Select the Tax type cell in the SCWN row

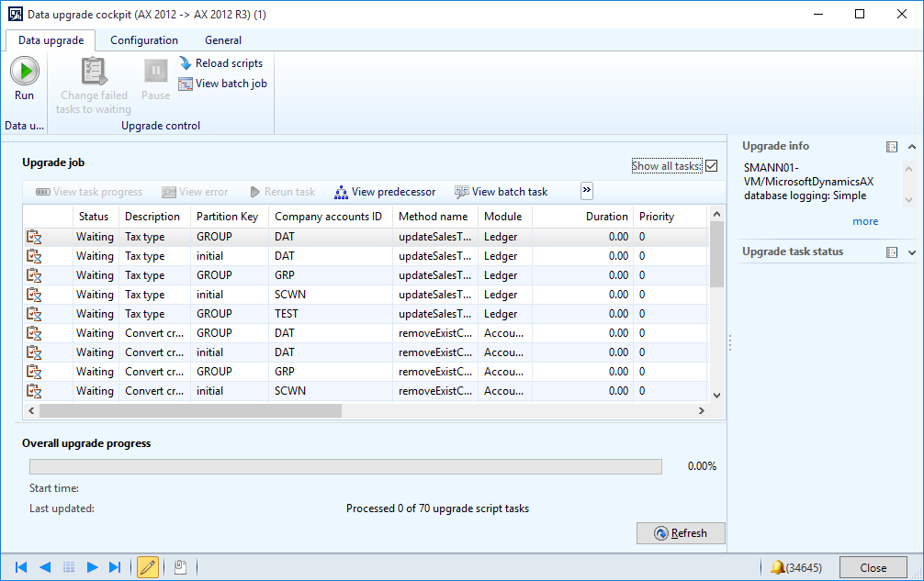tap(154, 295)
